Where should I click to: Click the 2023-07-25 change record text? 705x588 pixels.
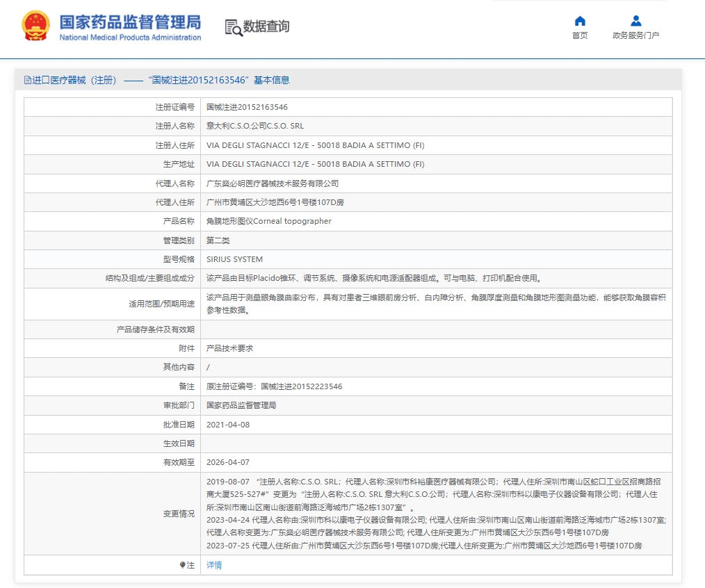tap(424, 546)
